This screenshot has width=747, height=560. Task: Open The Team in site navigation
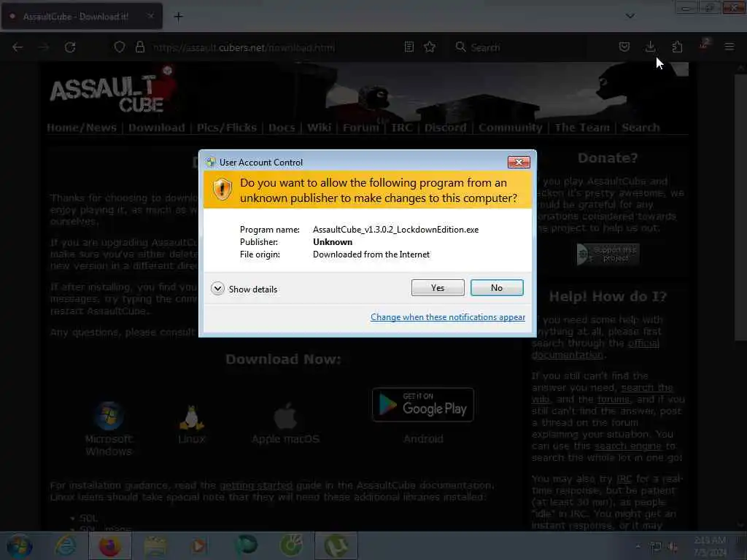(581, 128)
